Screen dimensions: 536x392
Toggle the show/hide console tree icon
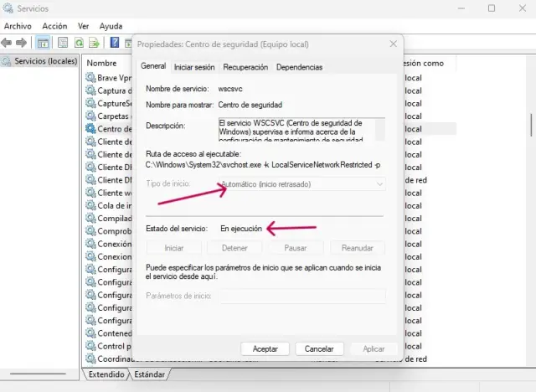click(44, 43)
